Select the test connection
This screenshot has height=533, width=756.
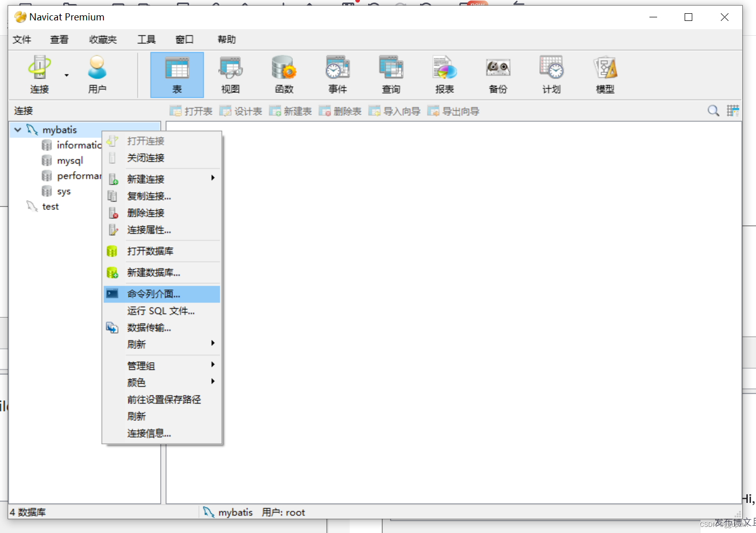pyautogui.click(x=50, y=207)
